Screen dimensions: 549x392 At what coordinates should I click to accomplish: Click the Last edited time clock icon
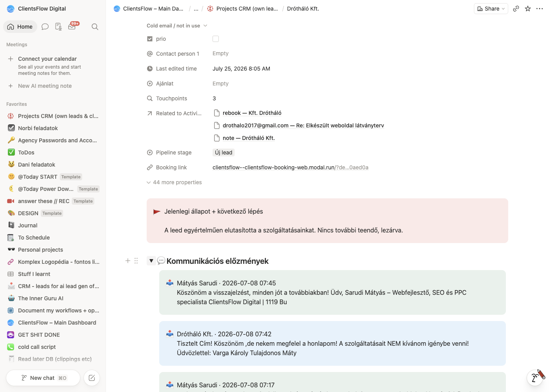[150, 69]
